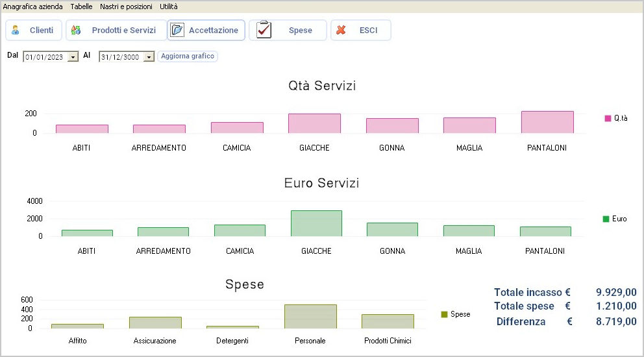Open the Nastri e posizioni menu

click(x=126, y=6)
